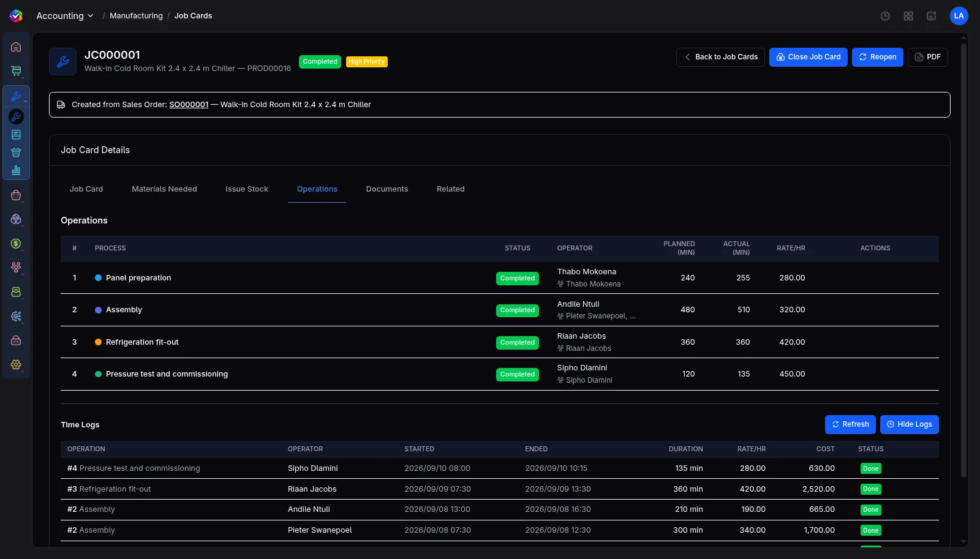Collapse the Manufacturing sidebar group

click(x=16, y=97)
